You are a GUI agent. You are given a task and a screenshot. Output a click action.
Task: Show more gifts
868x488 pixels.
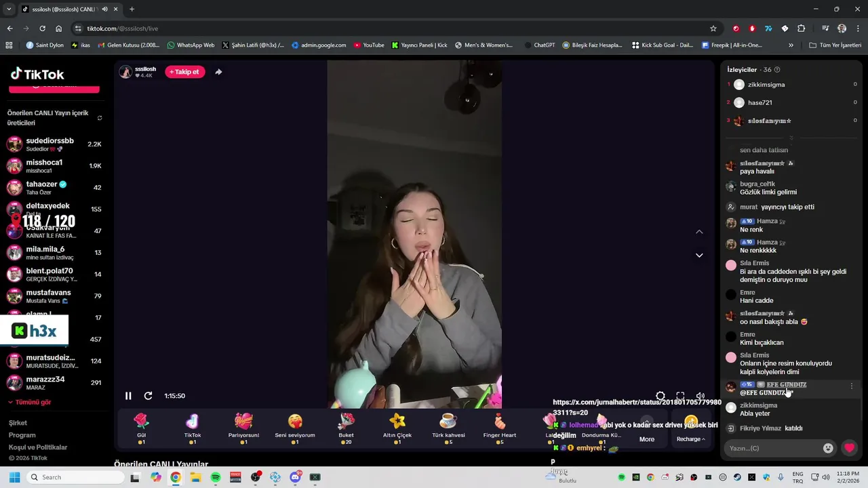pyautogui.click(x=647, y=430)
